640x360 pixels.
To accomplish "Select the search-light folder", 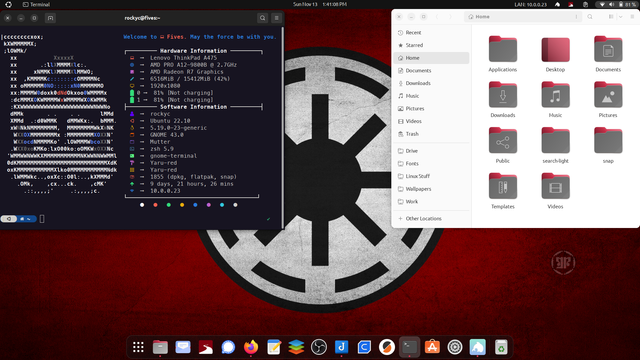I will [556, 146].
